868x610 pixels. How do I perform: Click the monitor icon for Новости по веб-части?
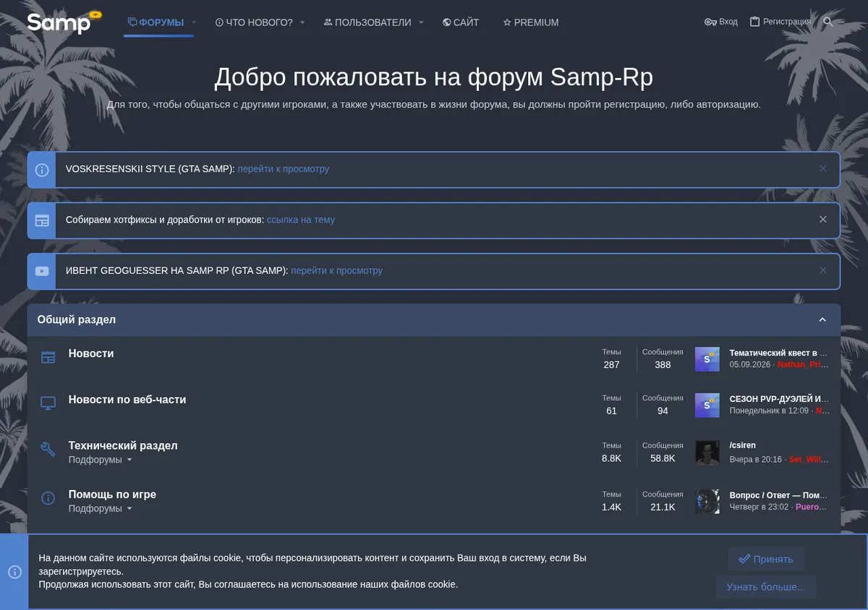48,403
